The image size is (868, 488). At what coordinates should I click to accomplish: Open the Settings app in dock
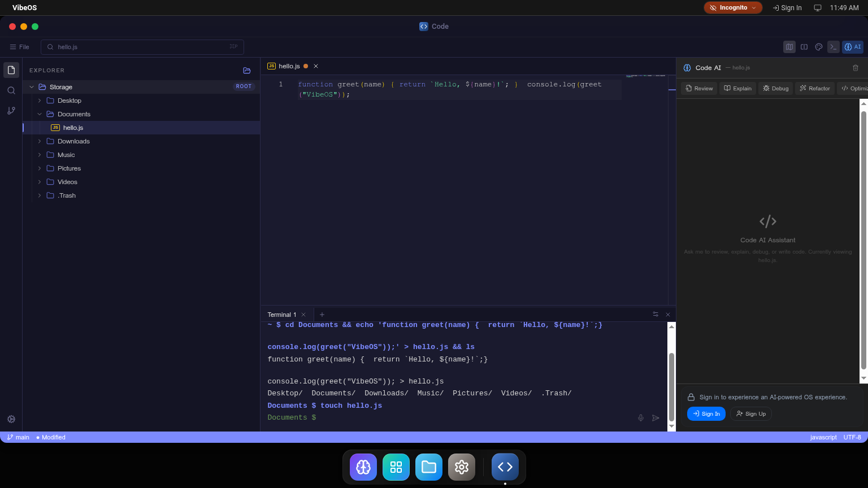(462, 467)
